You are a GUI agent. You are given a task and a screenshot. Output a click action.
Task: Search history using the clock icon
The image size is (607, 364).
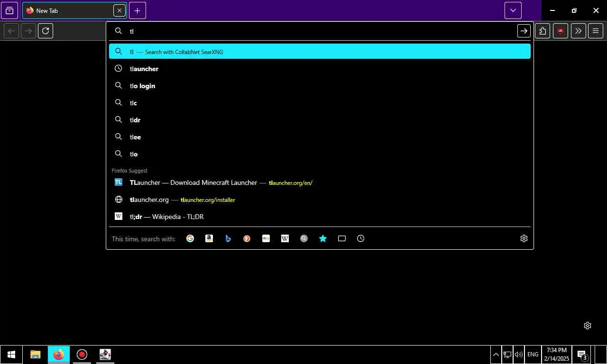[361, 238]
